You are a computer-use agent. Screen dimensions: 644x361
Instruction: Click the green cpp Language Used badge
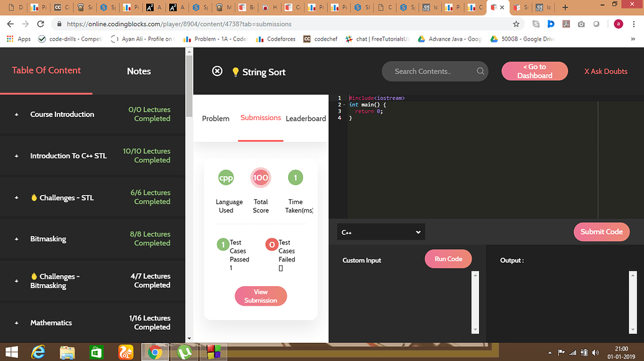coord(226,177)
